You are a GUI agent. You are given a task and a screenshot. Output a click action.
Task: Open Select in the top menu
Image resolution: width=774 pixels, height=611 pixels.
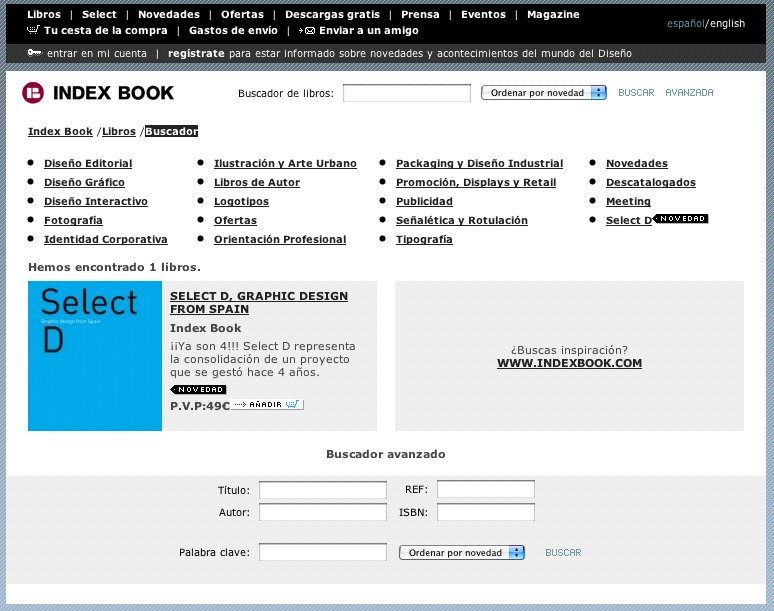[x=99, y=14]
